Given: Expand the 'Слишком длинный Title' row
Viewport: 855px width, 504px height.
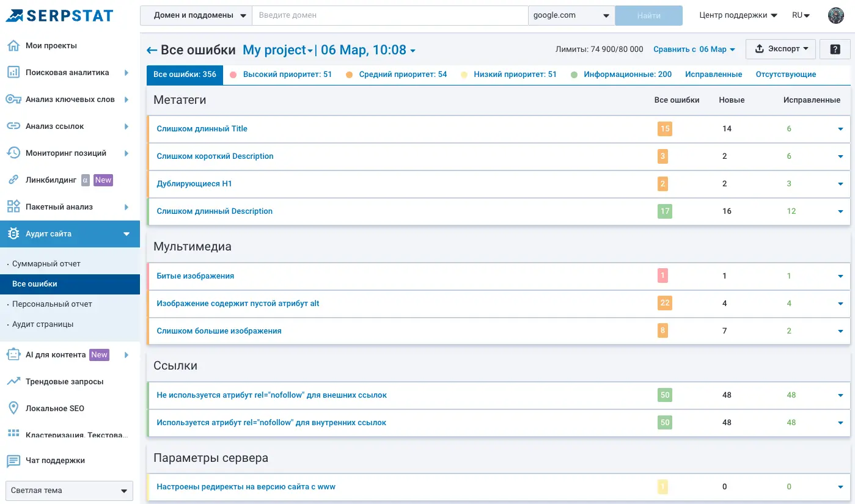Looking at the screenshot, I should tap(840, 129).
